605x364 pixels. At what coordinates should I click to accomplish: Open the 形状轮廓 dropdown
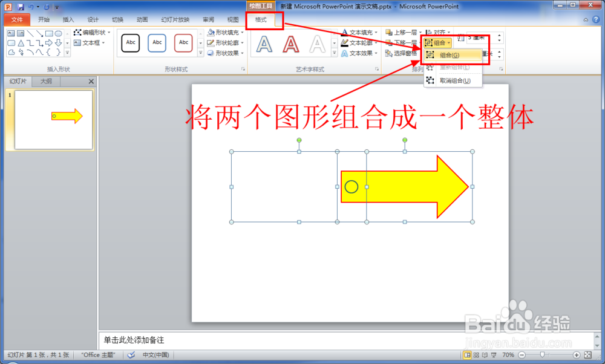pyautogui.click(x=225, y=43)
